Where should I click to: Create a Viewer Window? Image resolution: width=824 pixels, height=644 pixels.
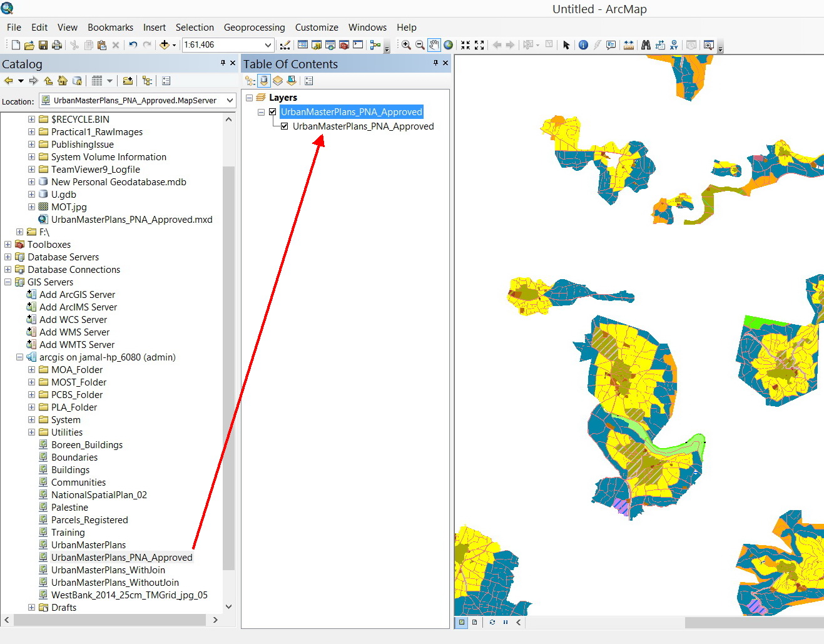point(709,45)
